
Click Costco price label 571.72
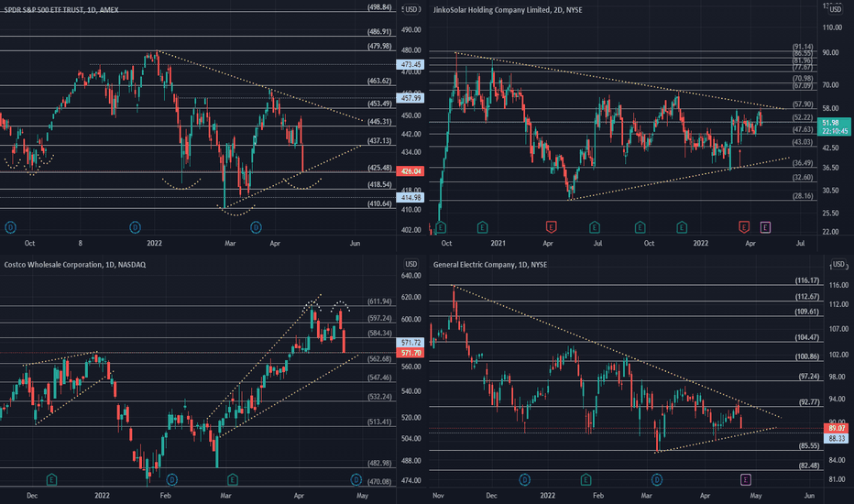(x=411, y=343)
